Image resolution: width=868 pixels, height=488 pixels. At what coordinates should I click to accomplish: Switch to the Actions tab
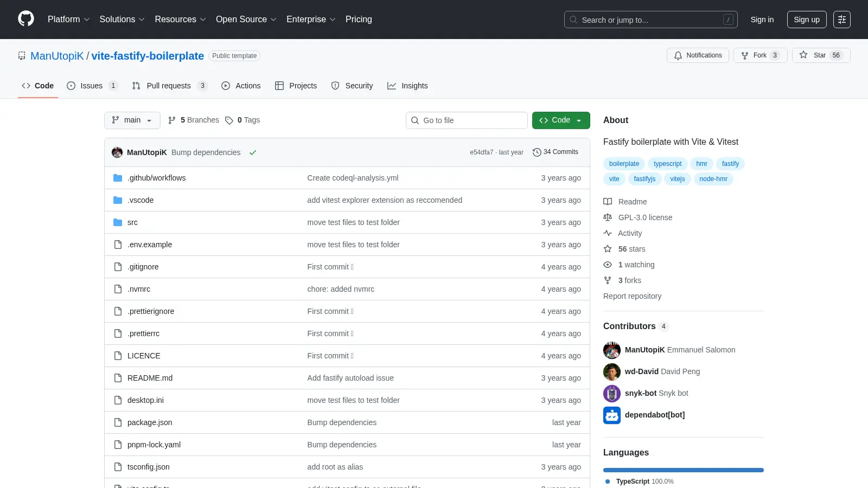pyautogui.click(x=241, y=86)
